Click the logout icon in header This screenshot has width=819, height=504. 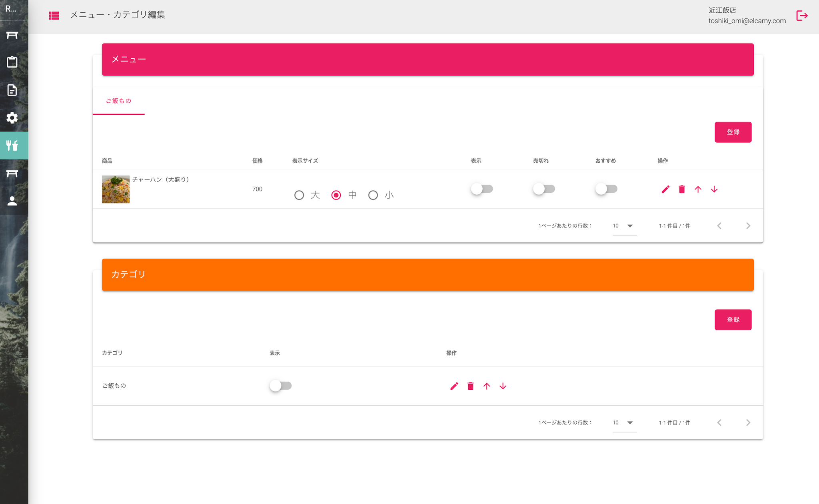pos(802,16)
